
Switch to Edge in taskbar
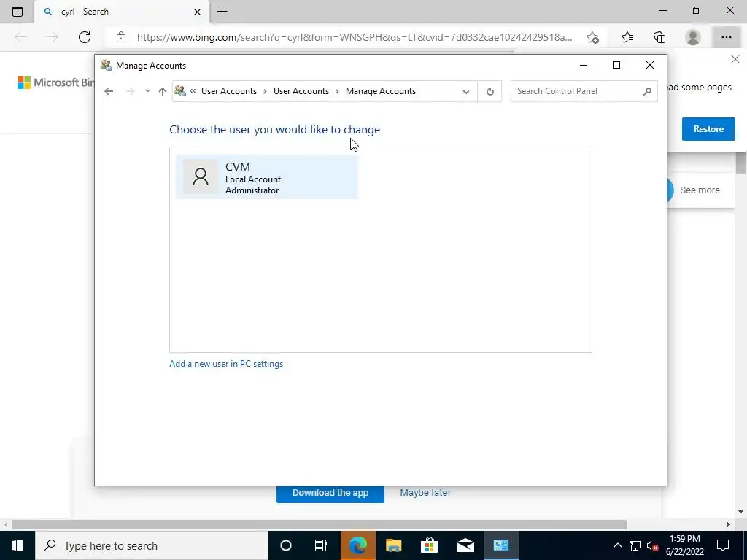click(357, 545)
